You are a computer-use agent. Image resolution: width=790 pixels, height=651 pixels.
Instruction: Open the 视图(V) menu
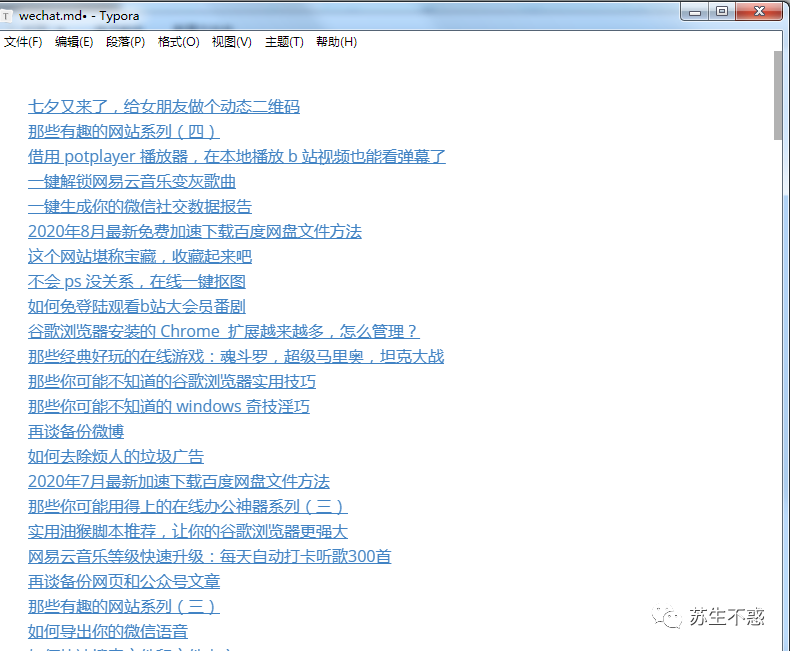[x=231, y=42]
